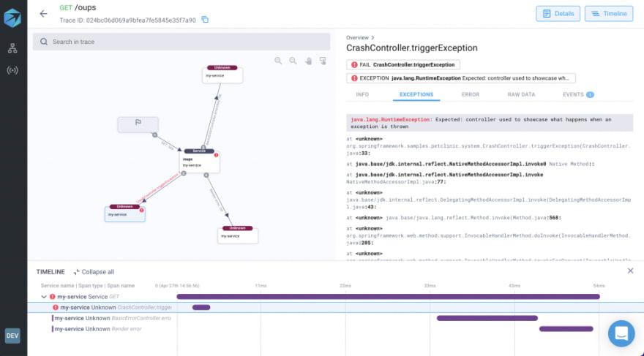Click the blue hexagon app logo
Image resolution: width=644 pixels, height=356 pixels.
click(x=12, y=18)
